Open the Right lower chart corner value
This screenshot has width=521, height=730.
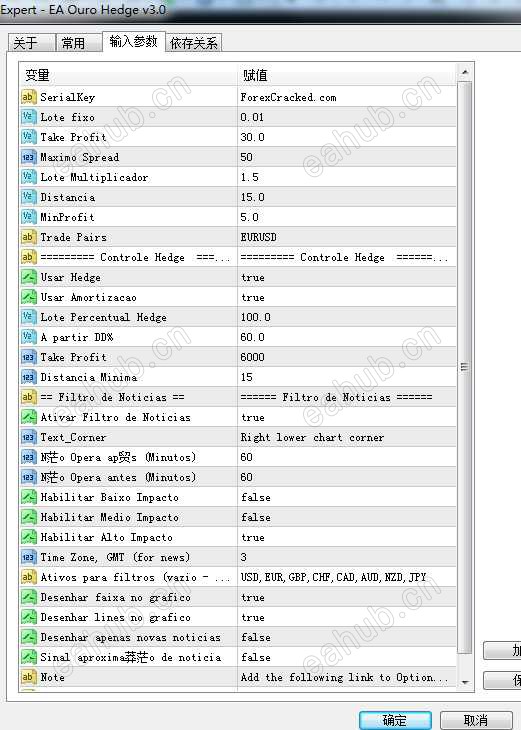coord(347,437)
